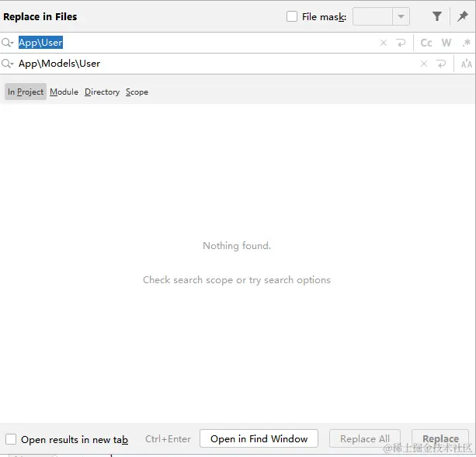476x457 pixels.
Task: Clear the App\Models\User replace field
Action: click(x=424, y=64)
